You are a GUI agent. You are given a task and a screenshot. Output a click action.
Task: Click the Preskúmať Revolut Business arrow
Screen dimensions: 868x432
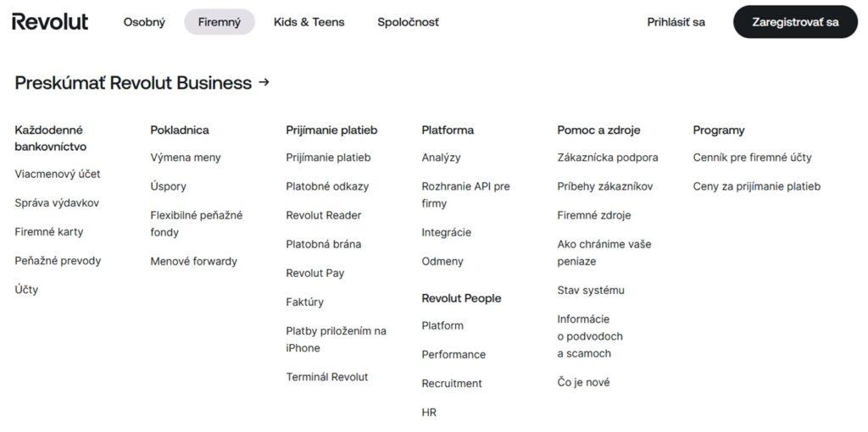click(264, 82)
